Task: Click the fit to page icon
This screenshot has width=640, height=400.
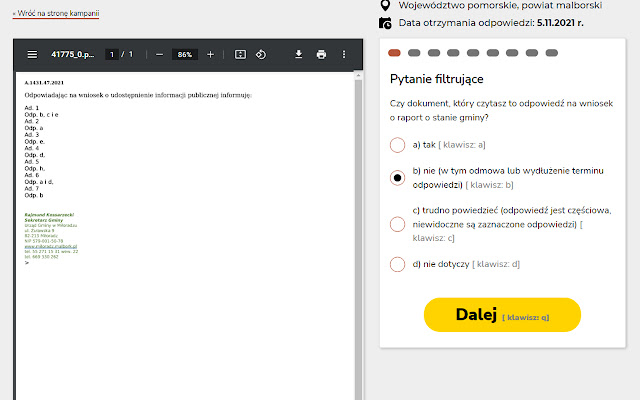Action: 240,54
